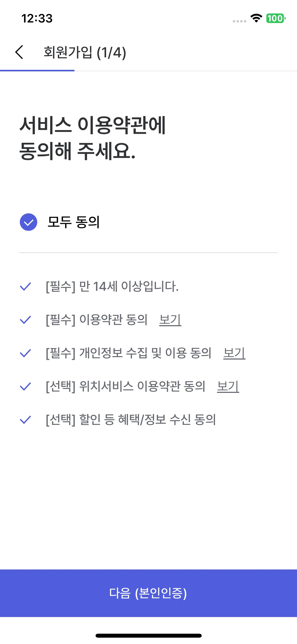The width and height of the screenshot is (297, 644).
Task: Tap the 모두 동의 label text
Action: pyautogui.click(x=74, y=222)
